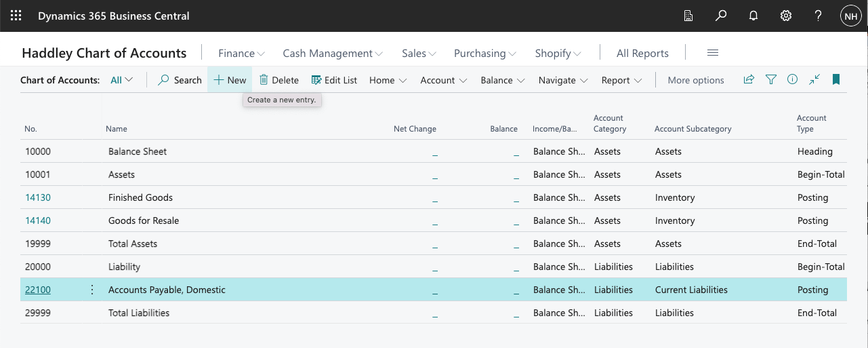
Task: Click the New button
Action: click(230, 80)
